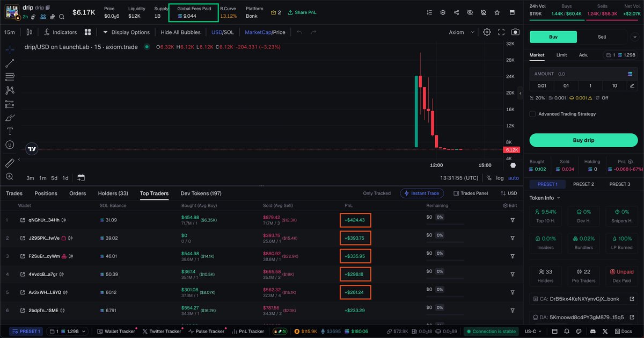This screenshot has height=338, width=644.
Task: Select the Limit order tab
Action: tap(561, 55)
